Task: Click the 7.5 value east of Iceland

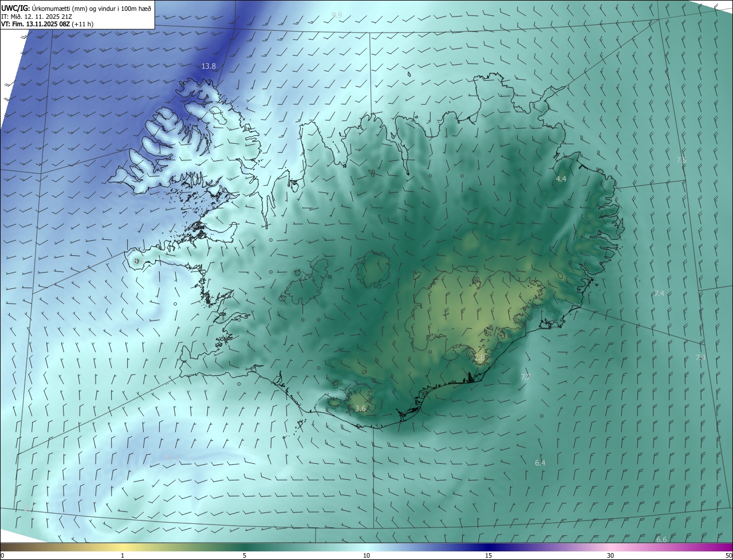Action: pos(681,160)
